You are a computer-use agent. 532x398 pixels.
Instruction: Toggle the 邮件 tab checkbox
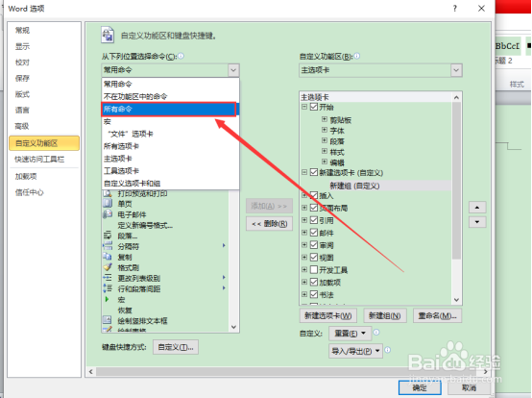click(x=314, y=233)
